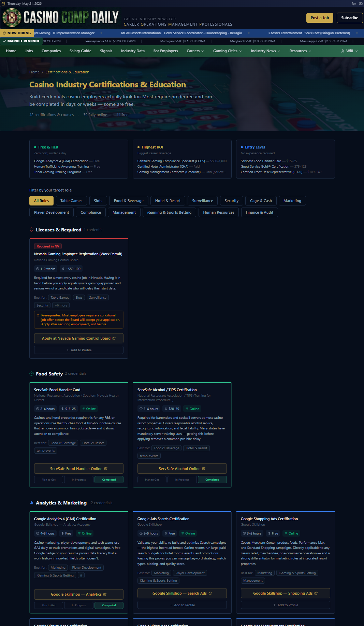Click the dollar icon on ~$50–100 badge
Viewport: 364px width, 626px height.
(x=63, y=269)
